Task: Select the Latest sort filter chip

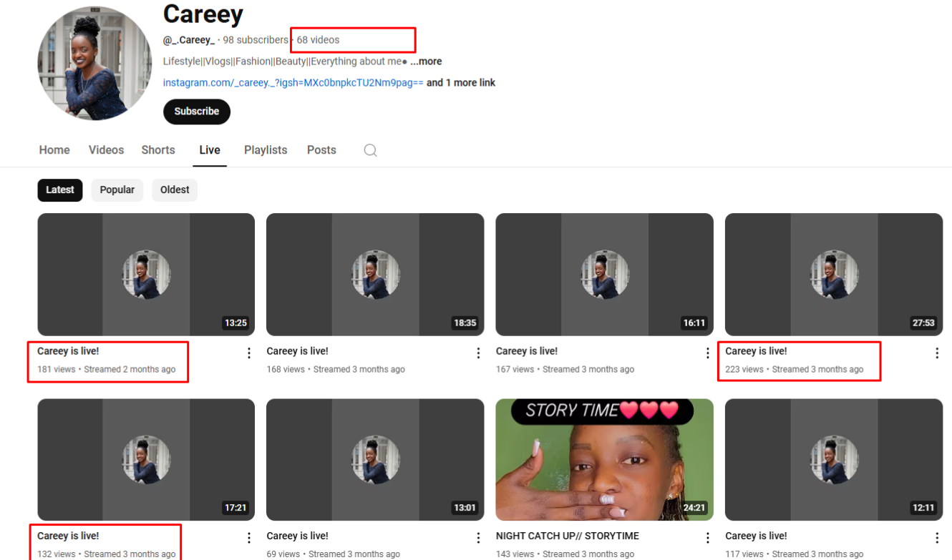Action: click(60, 190)
